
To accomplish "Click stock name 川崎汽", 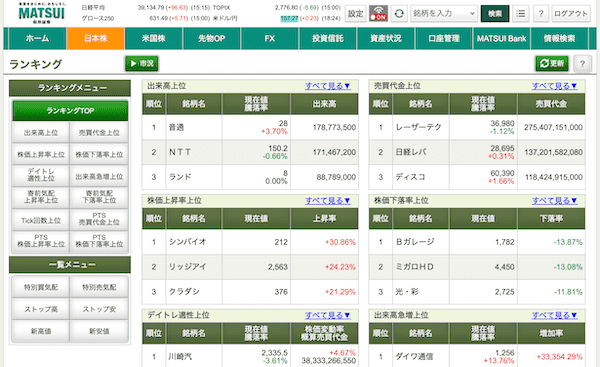I will (x=180, y=357).
